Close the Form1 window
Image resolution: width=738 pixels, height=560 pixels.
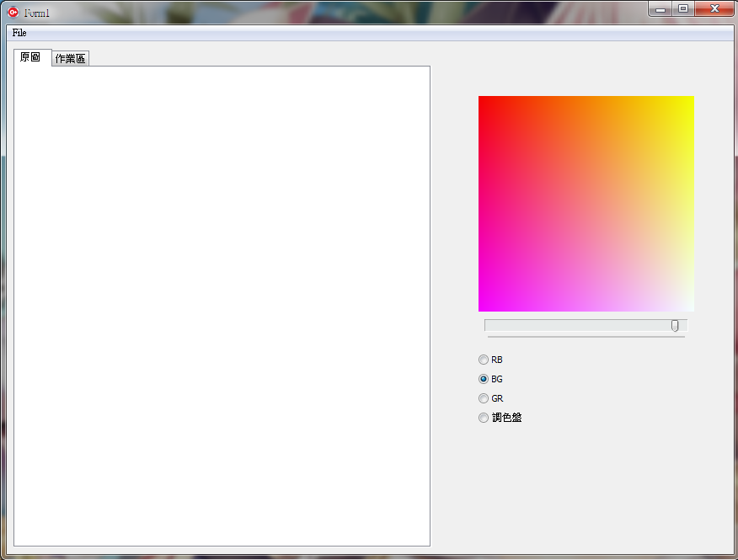tap(714, 9)
